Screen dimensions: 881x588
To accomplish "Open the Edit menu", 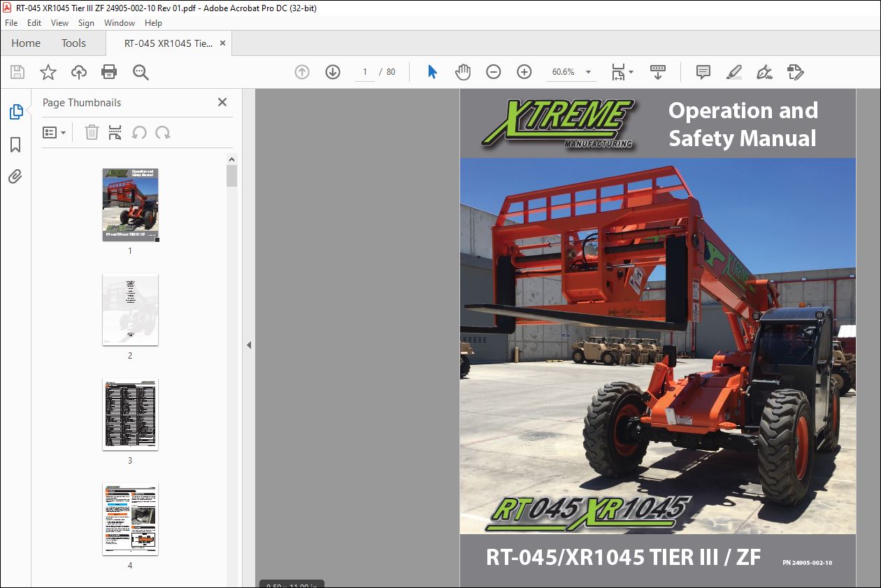I will coord(34,23).
